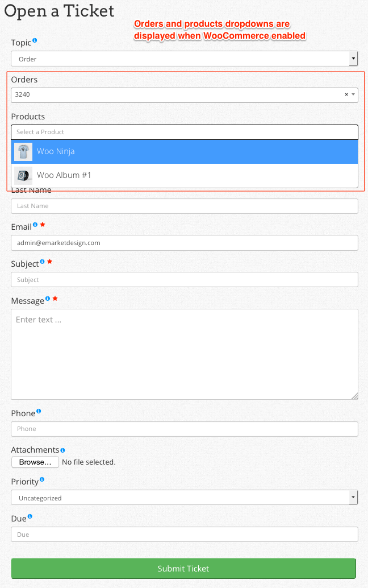Expand the Orders dropdown arrow
The width and height of the screenshot is (368, 588).
(x=353, y=94)
